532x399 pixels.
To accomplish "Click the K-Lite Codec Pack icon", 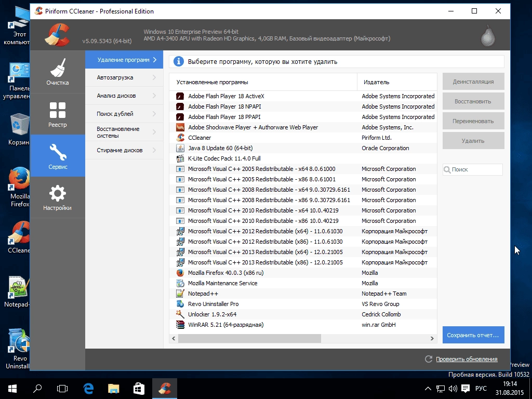I will [180, 158].
